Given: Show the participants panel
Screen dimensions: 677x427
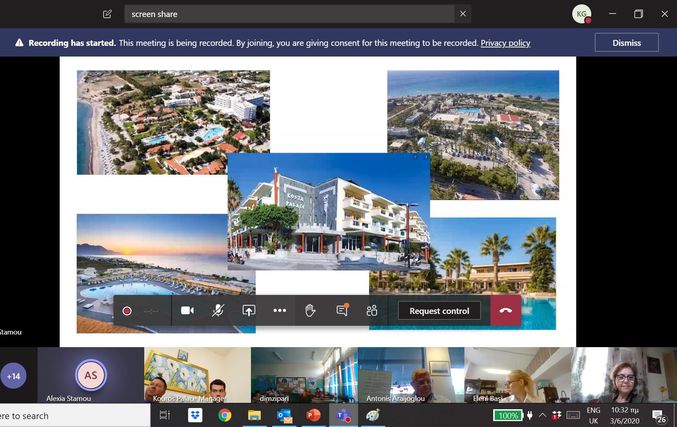Looking at the screenshot, I should (372, 310).
